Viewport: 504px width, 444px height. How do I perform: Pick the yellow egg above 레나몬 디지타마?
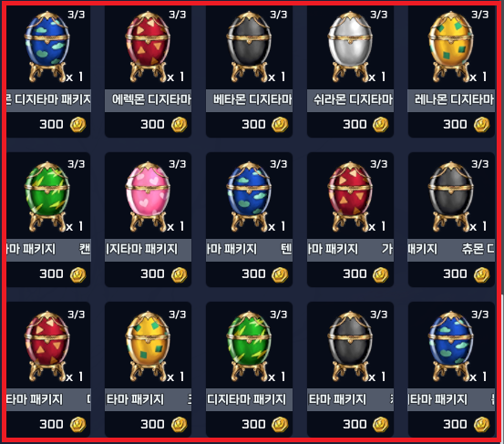pos(450,46)
